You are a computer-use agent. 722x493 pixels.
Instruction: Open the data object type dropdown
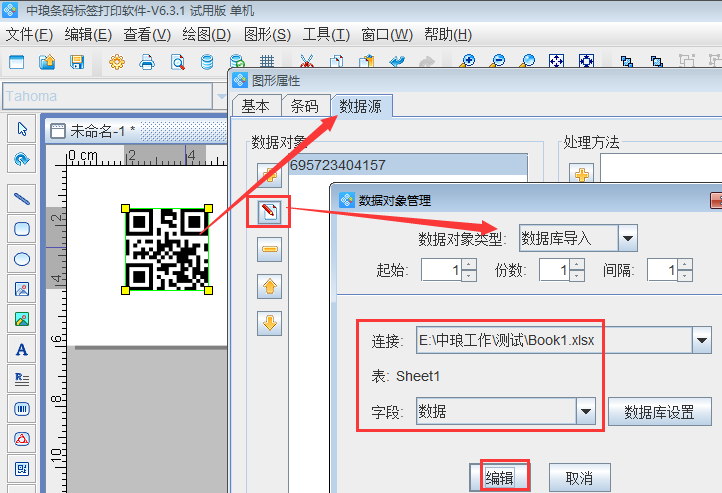point(627,238)
